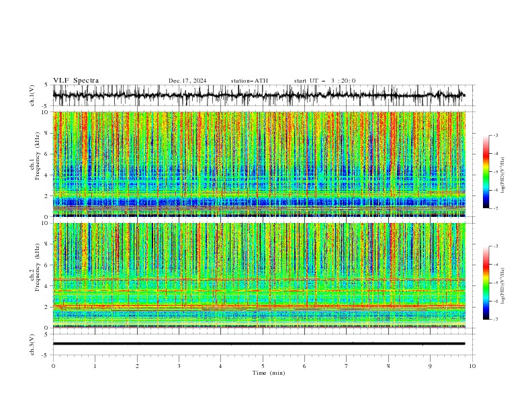Click inside the ch.2 spectrogram panel
Viewport: 532px width, 411px height.
pos(259,275)
